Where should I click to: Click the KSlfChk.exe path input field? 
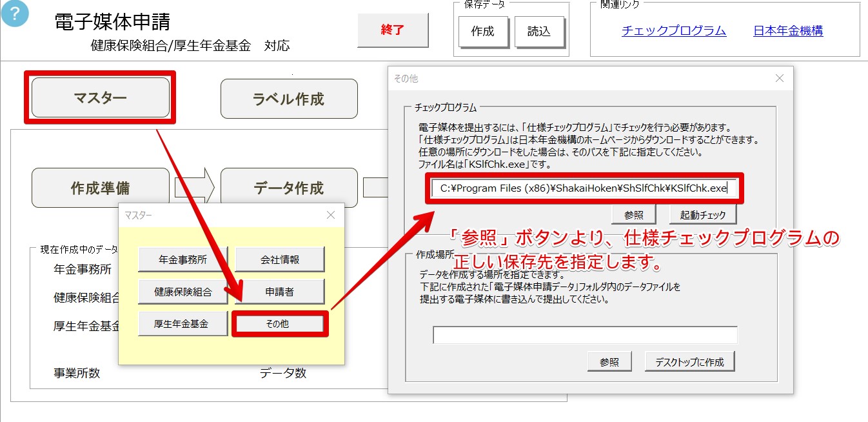click(x=585, y=188)
